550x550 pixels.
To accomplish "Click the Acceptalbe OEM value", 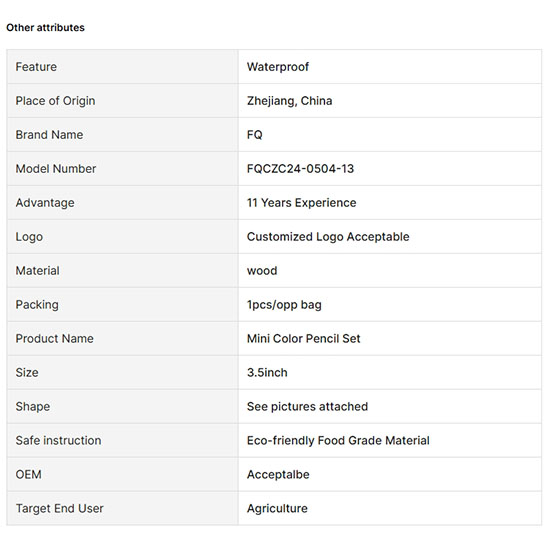I will point(278,475).
